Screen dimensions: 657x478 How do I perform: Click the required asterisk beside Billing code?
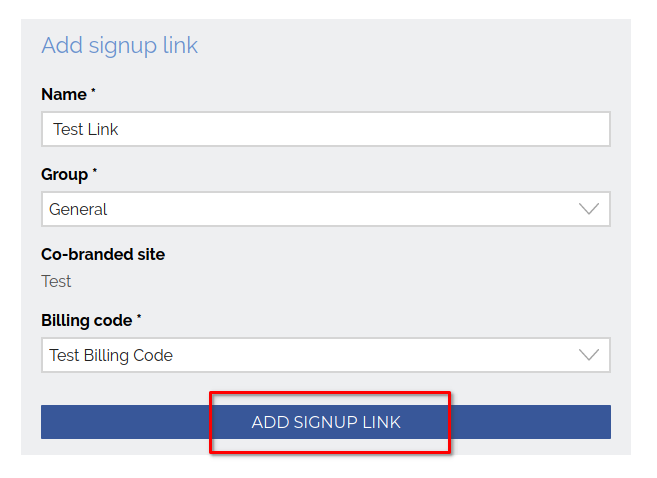pyautogui.click(x=139, y=318)
